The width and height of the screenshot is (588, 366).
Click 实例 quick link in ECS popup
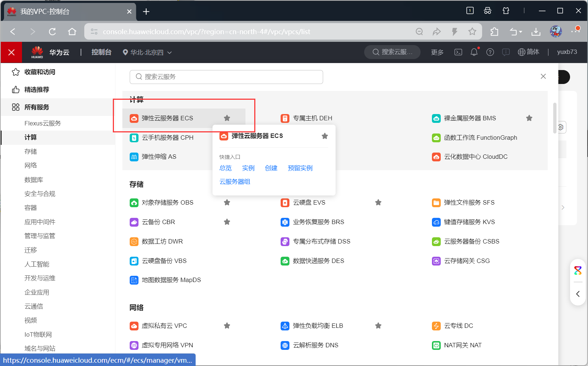248,168
